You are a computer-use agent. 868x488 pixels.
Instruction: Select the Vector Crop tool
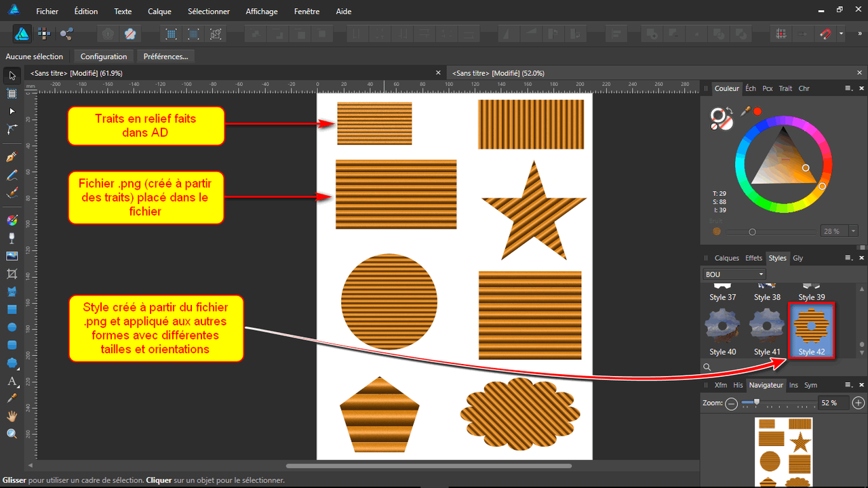pyautogui.click(x=12, y=274)
